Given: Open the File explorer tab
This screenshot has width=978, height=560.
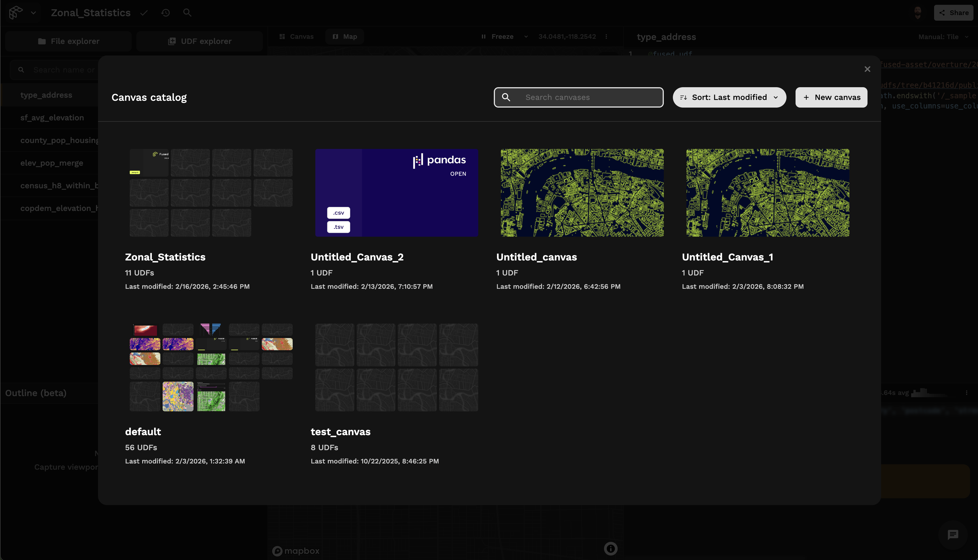Looking at the screenshot, I should [69, 41].
